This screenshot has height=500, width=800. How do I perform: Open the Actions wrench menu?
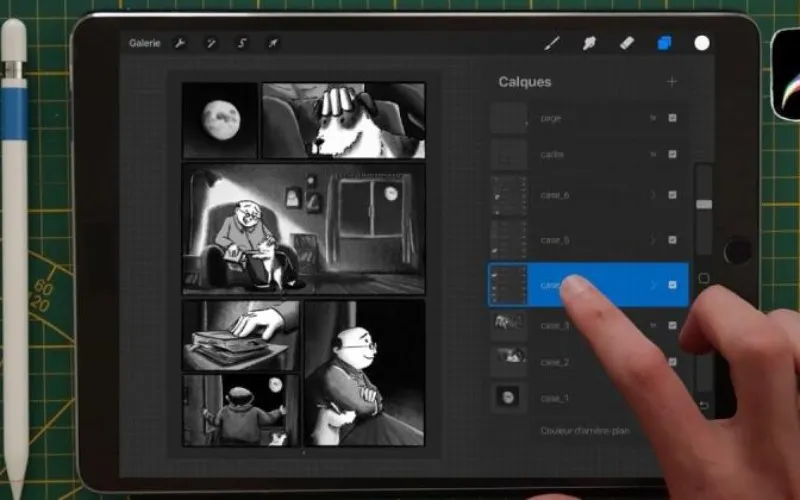tap(180, 43)
